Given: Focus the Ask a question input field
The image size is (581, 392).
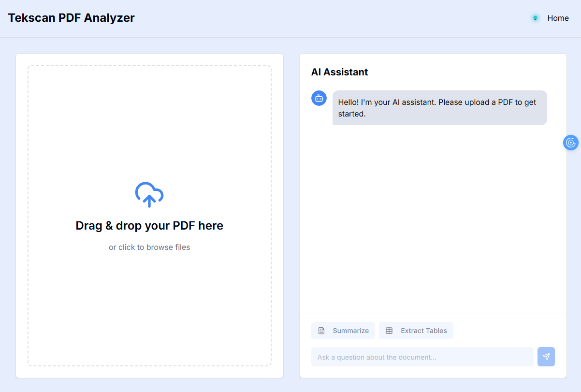Looking at the screenshot, I should 422,357.
